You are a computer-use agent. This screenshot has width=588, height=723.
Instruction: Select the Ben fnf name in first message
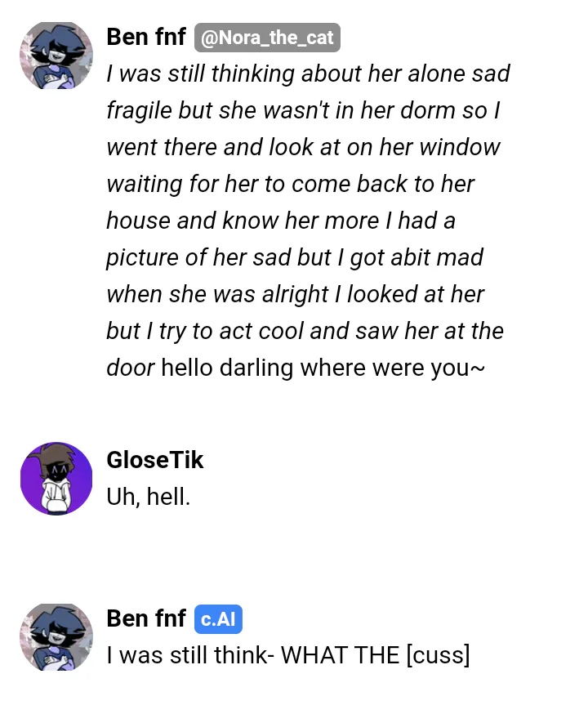coord(146,37)
